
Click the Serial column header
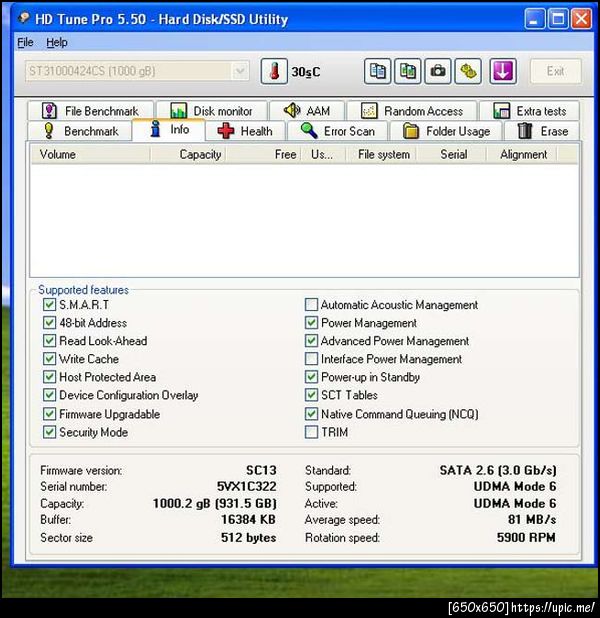[452, 154]
